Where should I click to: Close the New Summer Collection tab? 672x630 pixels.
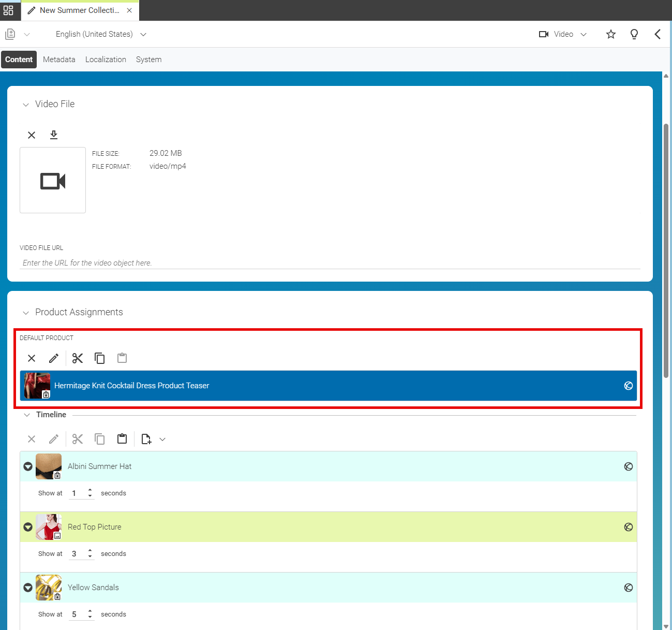(129, 10)
